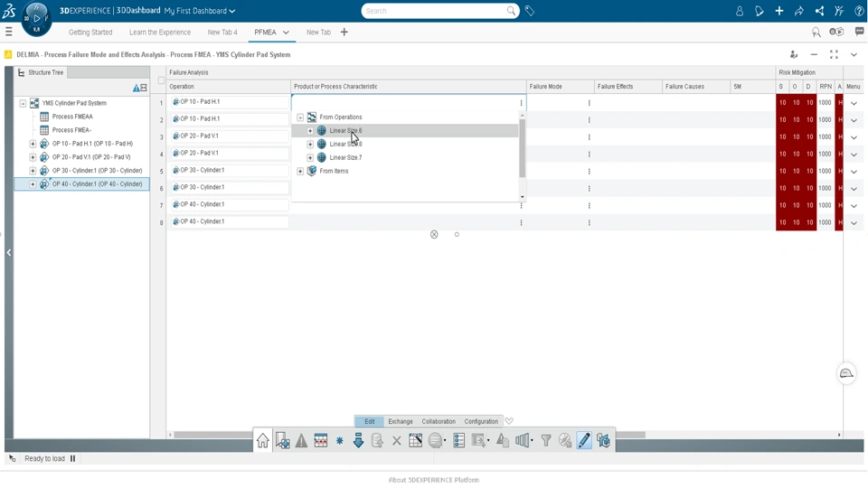Toggle the select-all checkbox in table header
Screen dimensions: 868x488
click(161, 80)
